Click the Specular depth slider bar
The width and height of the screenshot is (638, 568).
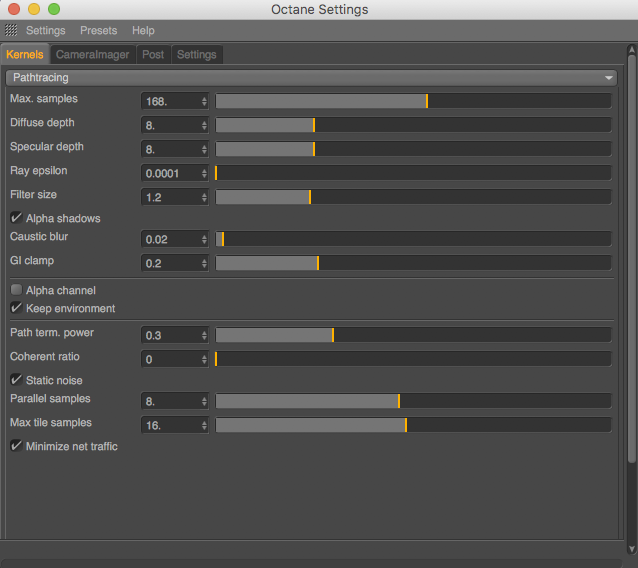413,149
